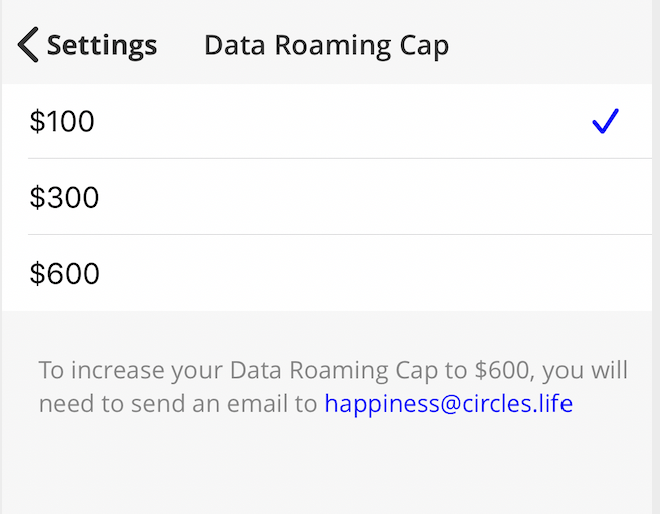Click the header bar right of the title

click(x=560, y=45)
